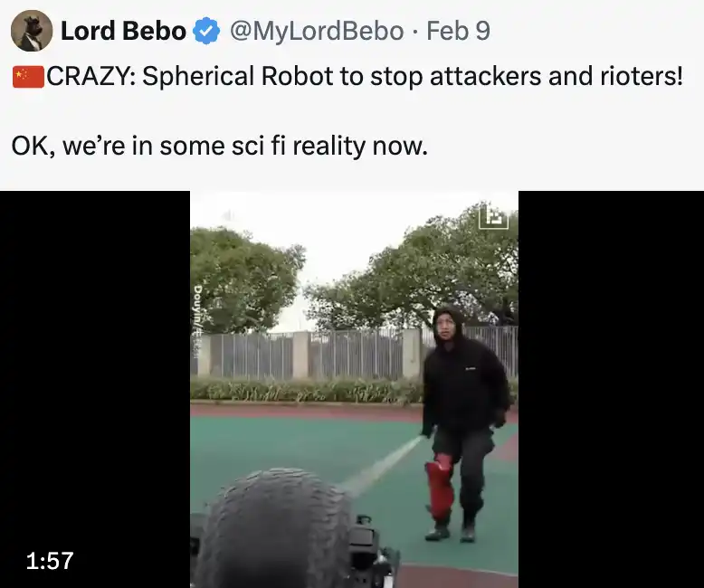Click the 1:57 video duration label
Screen dimensions: 704x588
(50, 561)
